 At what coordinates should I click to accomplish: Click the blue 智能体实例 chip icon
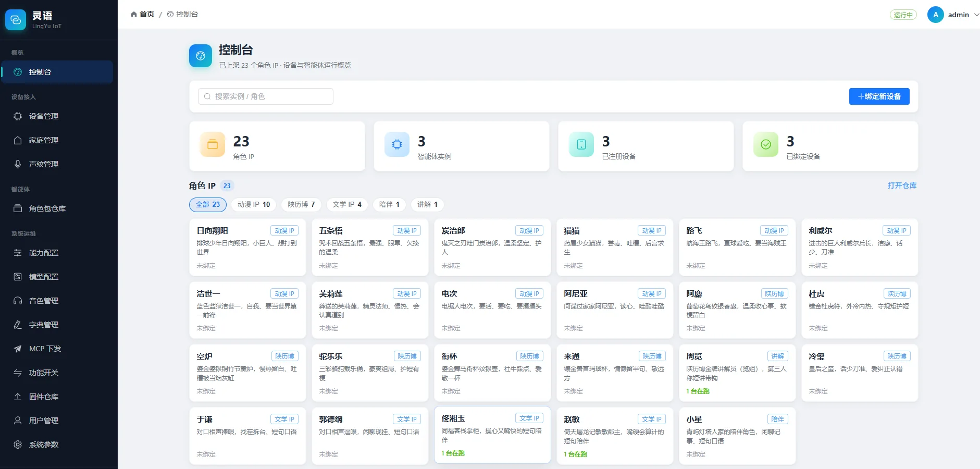point(397,145)
